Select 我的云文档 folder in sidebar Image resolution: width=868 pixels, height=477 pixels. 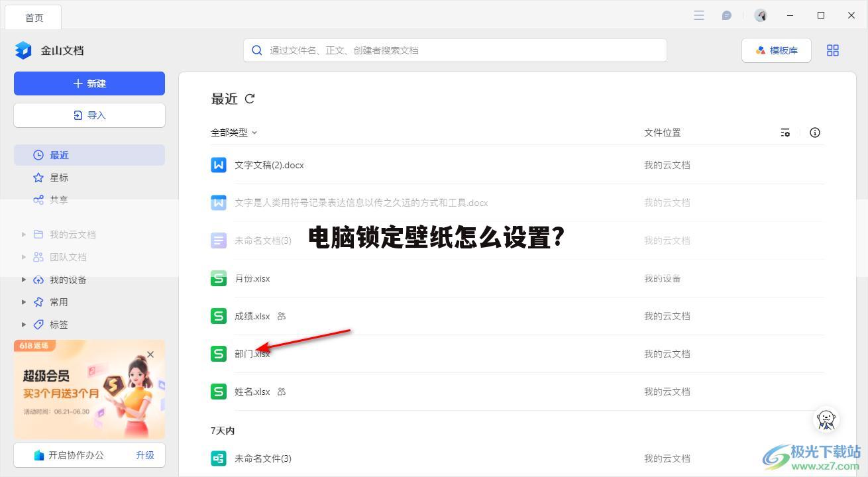(x=73, y=235)
